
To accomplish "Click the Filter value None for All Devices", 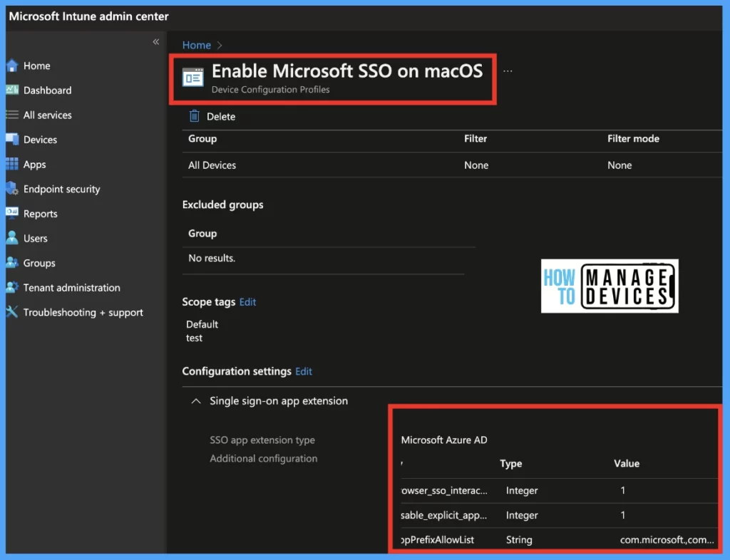I will point(475,165).
